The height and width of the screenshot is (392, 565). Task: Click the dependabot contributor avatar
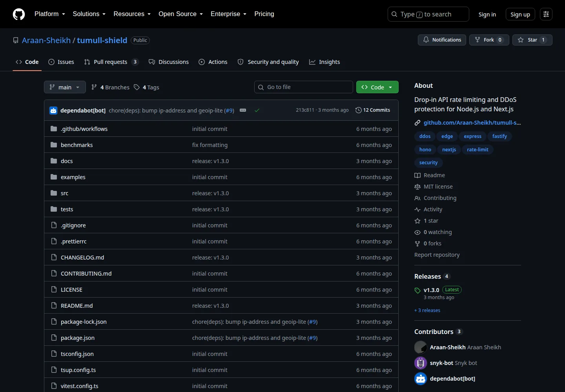coord(421,379)
